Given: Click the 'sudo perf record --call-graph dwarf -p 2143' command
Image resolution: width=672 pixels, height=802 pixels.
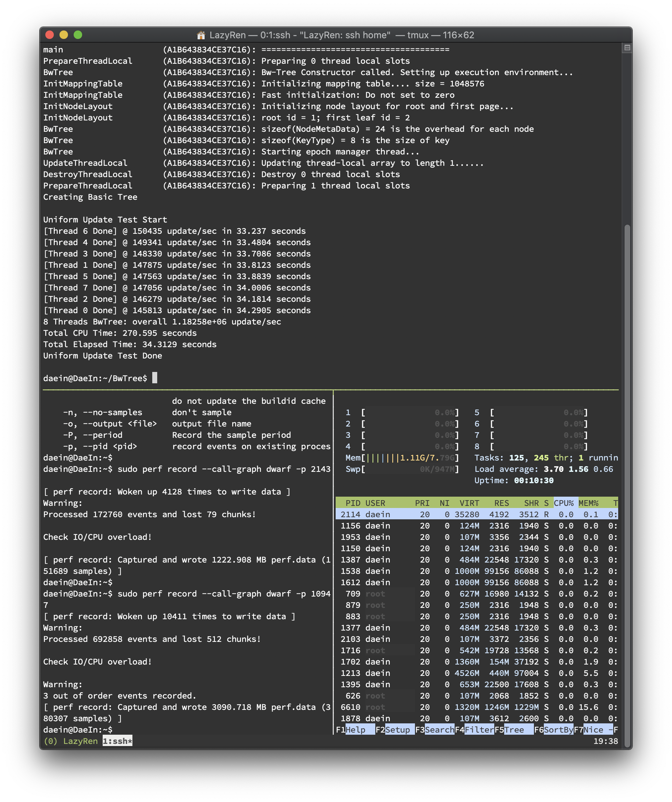Looking at the screenshot, I should pyautogui.click(x=224, y=469).
